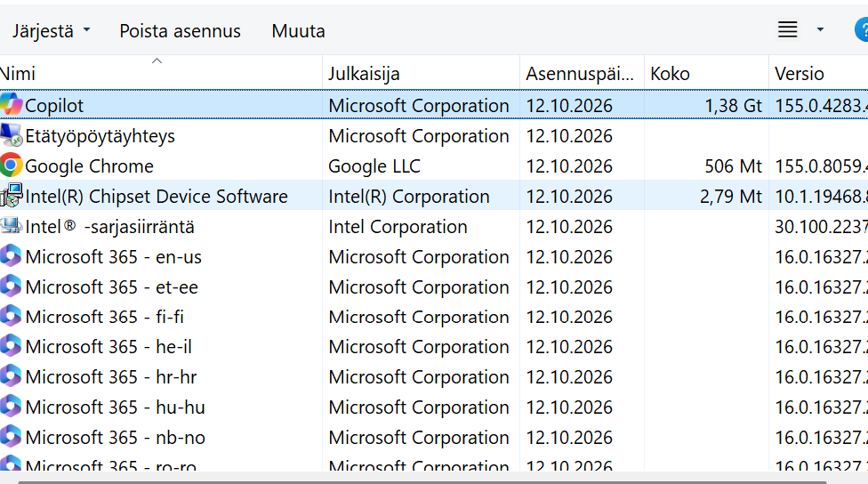Click the horizontal scrollbar at bottom

(x=422, y=482)
